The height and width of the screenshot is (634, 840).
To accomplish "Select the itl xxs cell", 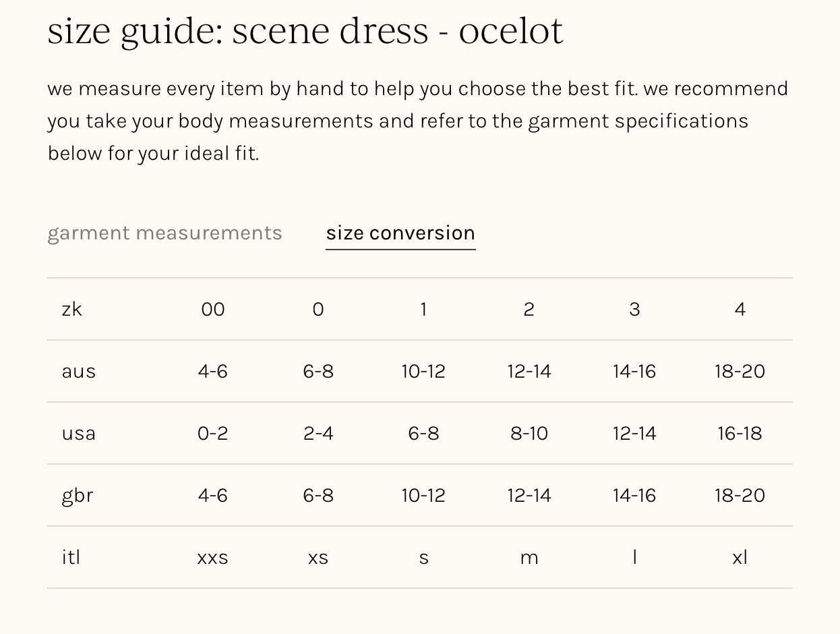I will point(212,557).
